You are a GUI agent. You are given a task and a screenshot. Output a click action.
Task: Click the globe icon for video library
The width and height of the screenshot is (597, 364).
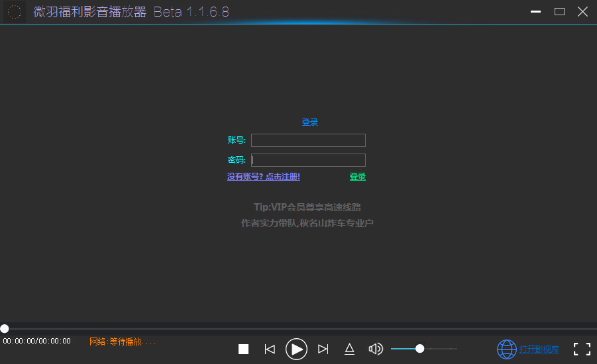(506, 349)
